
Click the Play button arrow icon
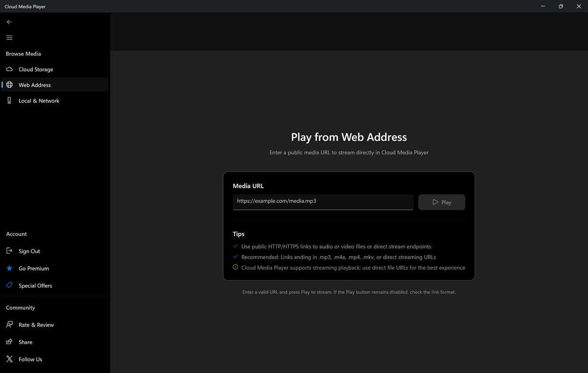click(x=435, y=201)
